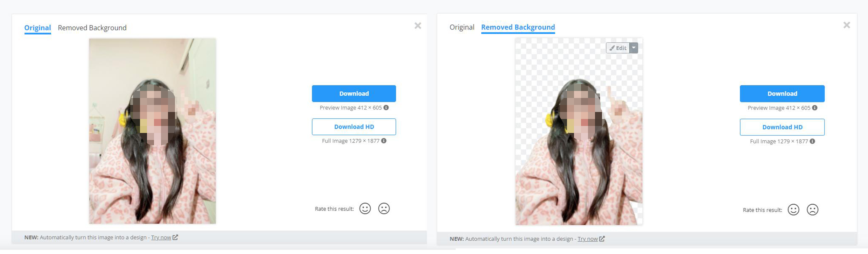868x254 pixels.
Task: Rate right panel result with happy face
Action: click(x=793, y=210)
